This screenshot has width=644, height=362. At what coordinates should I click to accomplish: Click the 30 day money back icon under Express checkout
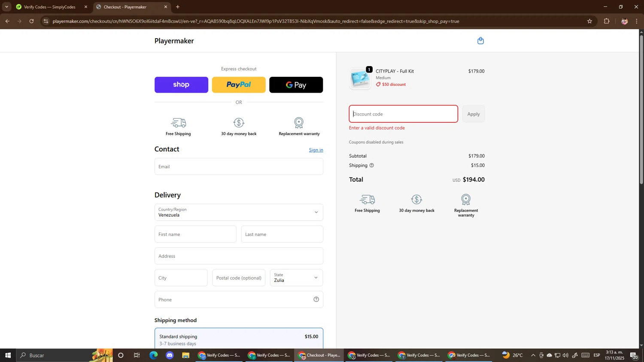pyautogui.click(x=239, y=123)
